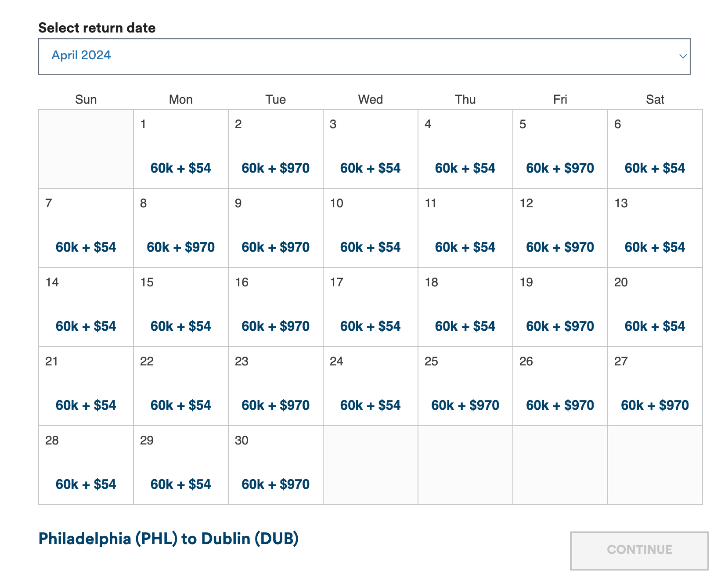728x578 pixels.
Task: Choose Tuesday April 16 date
Action: 275,307
